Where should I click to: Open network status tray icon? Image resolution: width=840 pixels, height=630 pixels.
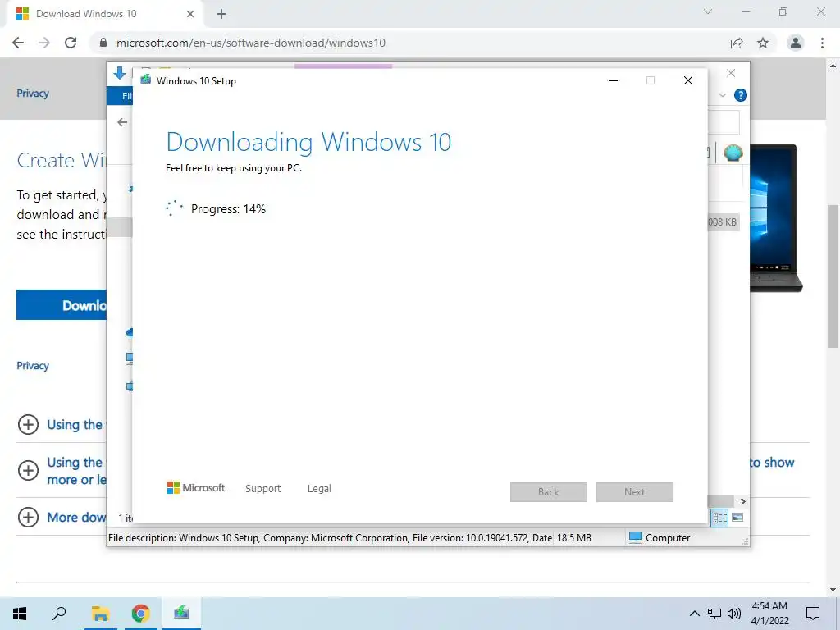(714, 614)
